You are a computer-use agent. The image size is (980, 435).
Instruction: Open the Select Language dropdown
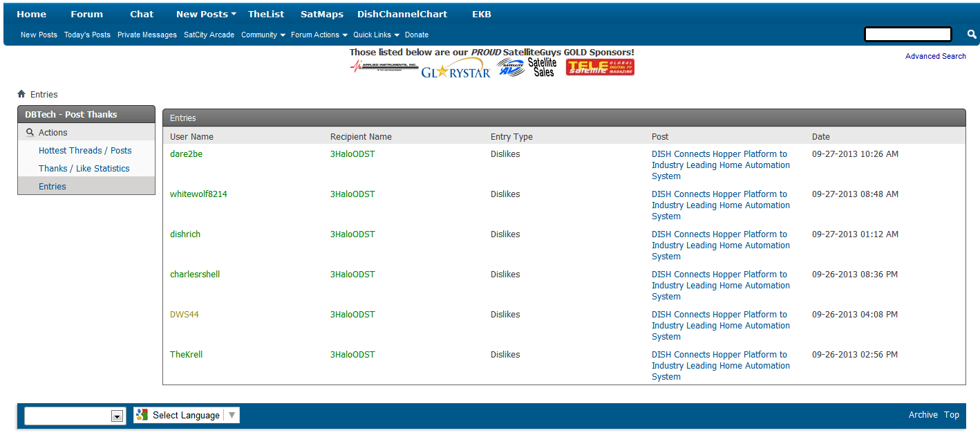point(187,415)
